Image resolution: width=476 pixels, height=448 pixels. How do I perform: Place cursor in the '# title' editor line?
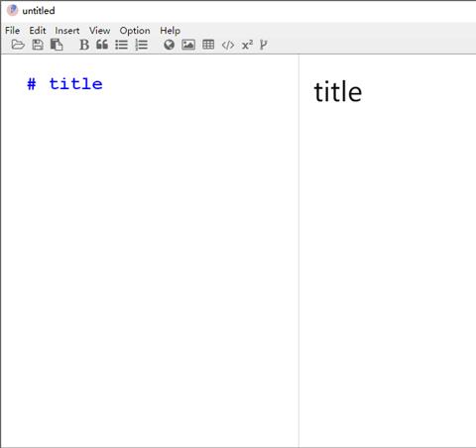pos(64,84)
